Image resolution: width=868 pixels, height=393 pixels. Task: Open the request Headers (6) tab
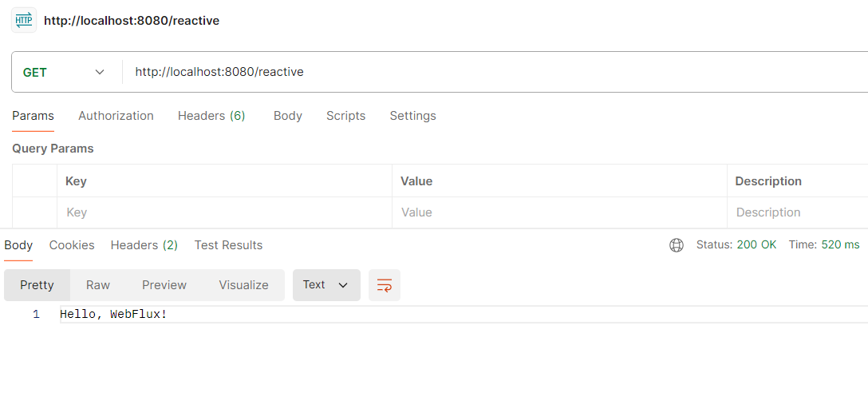click(x=211, y=116)
